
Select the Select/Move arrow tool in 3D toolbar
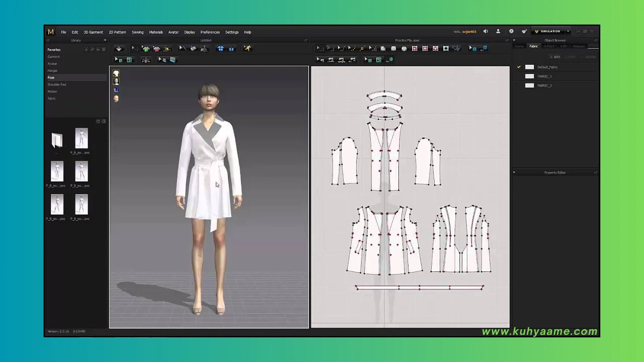[135, 49]
